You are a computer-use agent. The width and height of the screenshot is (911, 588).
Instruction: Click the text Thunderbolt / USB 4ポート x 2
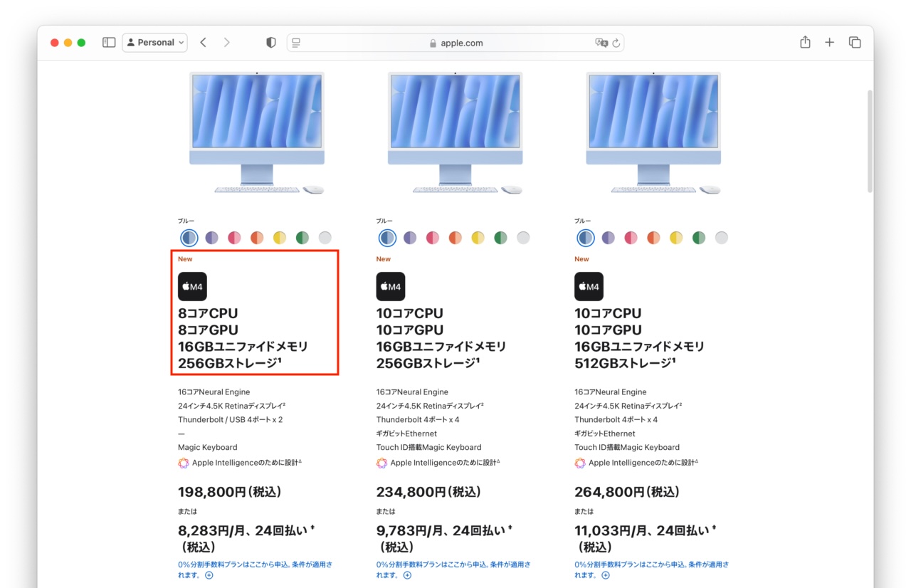(231, 420)
